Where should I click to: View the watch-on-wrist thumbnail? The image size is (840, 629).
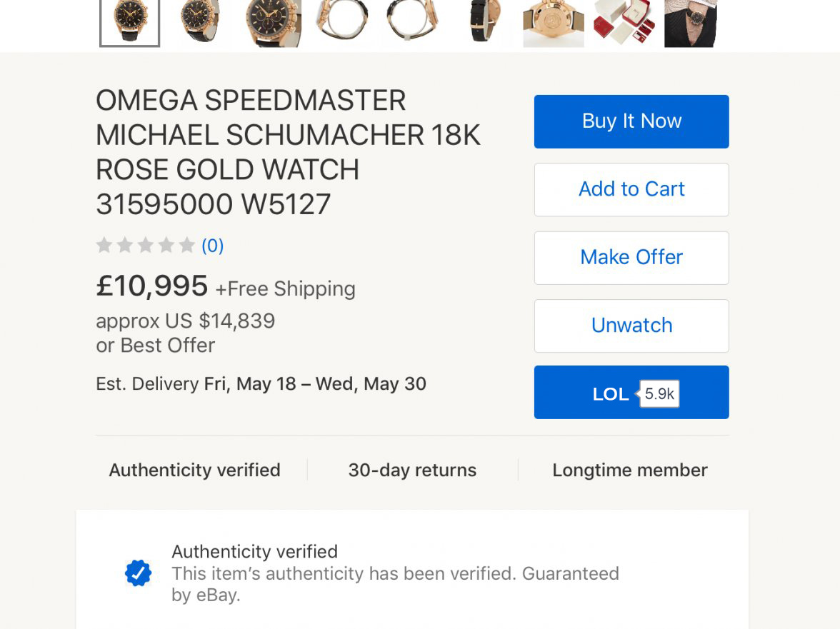pyautogui.click(x=690, y=23)
